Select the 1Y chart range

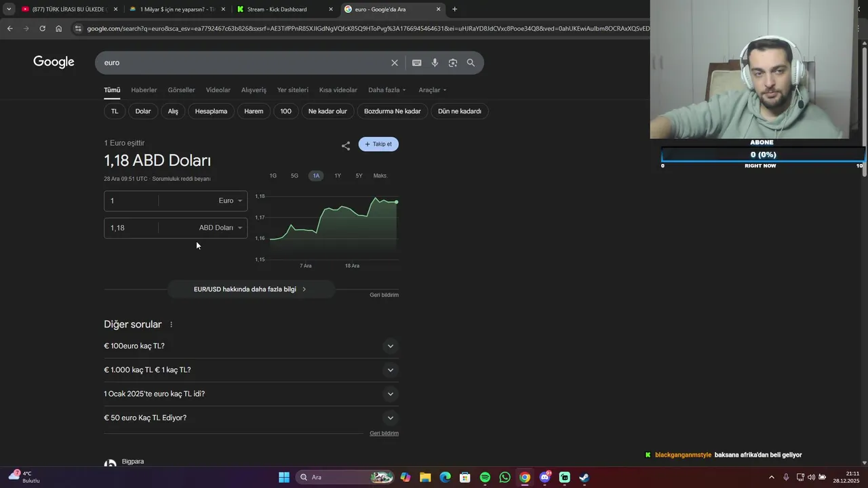[338, 176]
